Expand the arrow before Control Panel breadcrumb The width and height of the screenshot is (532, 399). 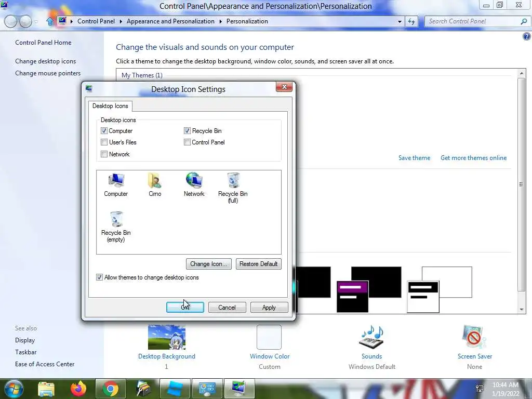point(72,21)
